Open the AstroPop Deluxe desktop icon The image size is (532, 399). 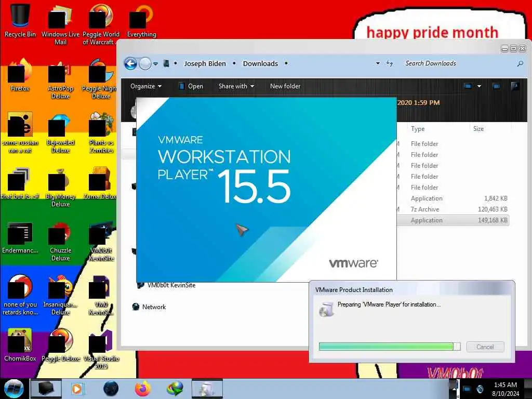click(x=60, y=79)
